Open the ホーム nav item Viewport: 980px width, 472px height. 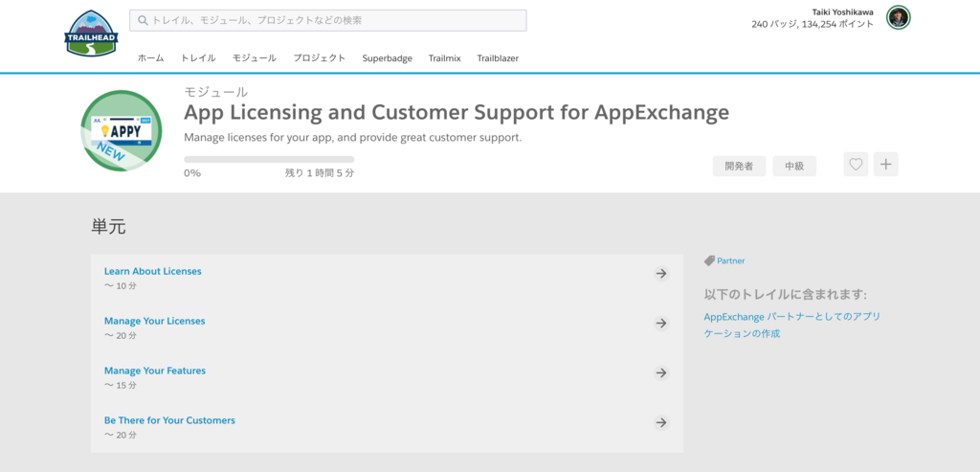tap(150, 58)
